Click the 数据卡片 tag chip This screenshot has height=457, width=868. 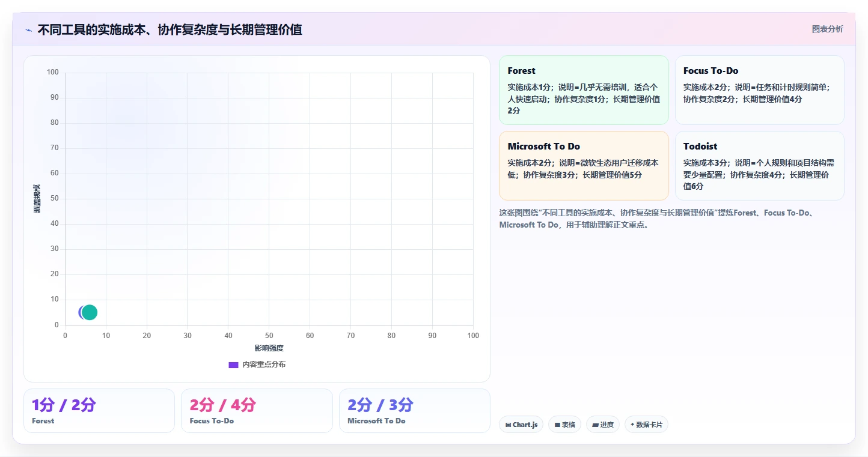pyautogui.click(x=646, y=425)
